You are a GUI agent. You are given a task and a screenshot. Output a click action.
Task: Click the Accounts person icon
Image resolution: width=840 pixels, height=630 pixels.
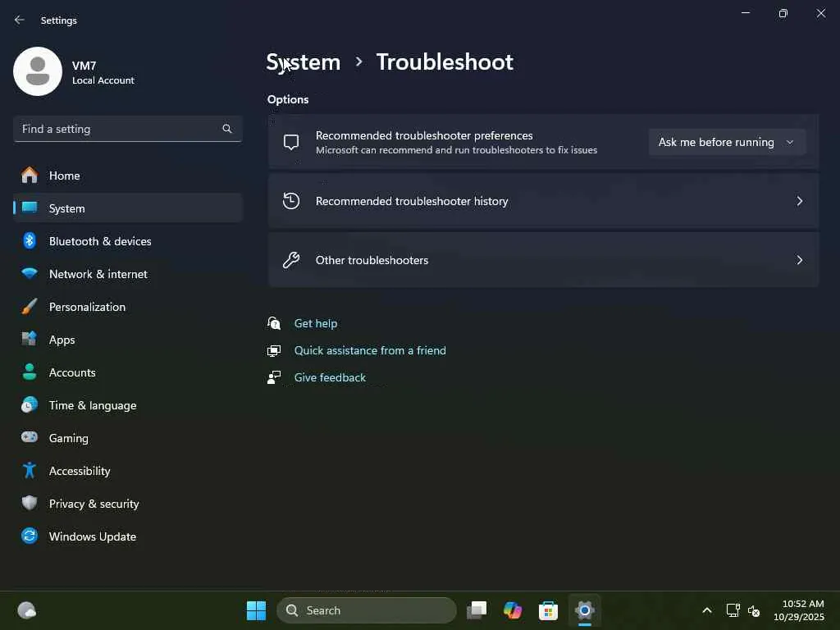(x=30, y=372)
